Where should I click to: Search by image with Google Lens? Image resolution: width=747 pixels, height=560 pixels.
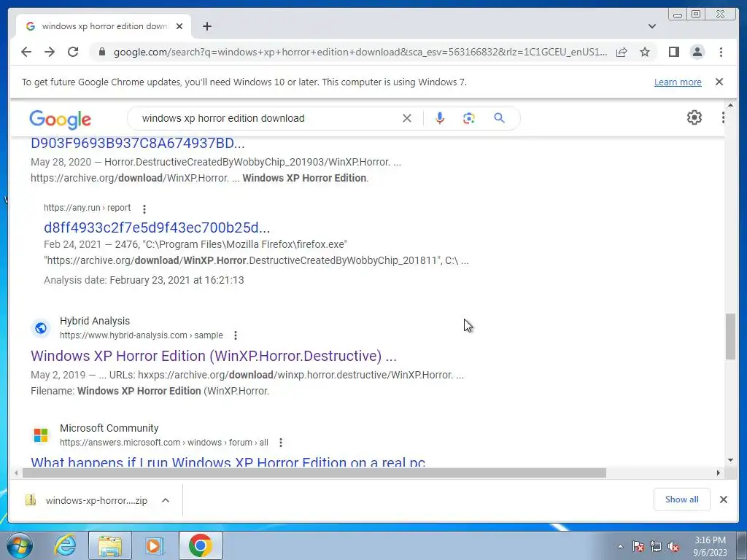[469, 118]
